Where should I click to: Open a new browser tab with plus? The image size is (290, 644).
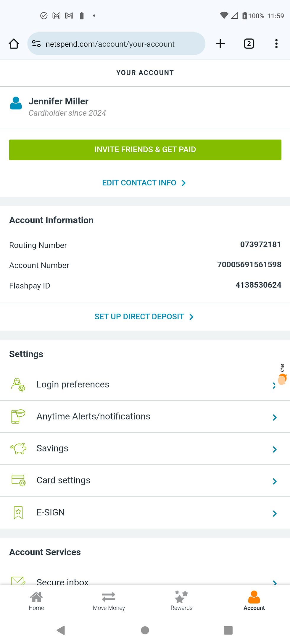(220, 44)
